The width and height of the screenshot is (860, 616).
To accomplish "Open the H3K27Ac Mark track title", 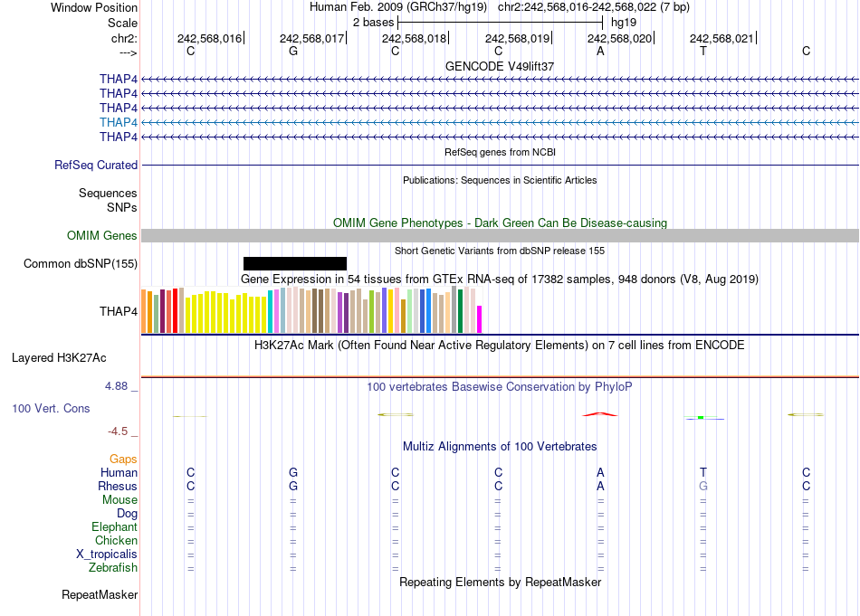I will (500, 346).
